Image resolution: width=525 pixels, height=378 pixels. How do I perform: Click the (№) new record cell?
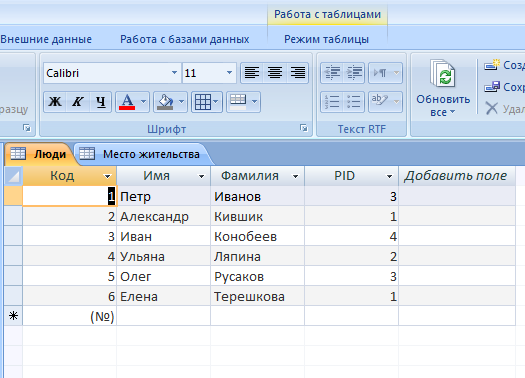[69, 316]
